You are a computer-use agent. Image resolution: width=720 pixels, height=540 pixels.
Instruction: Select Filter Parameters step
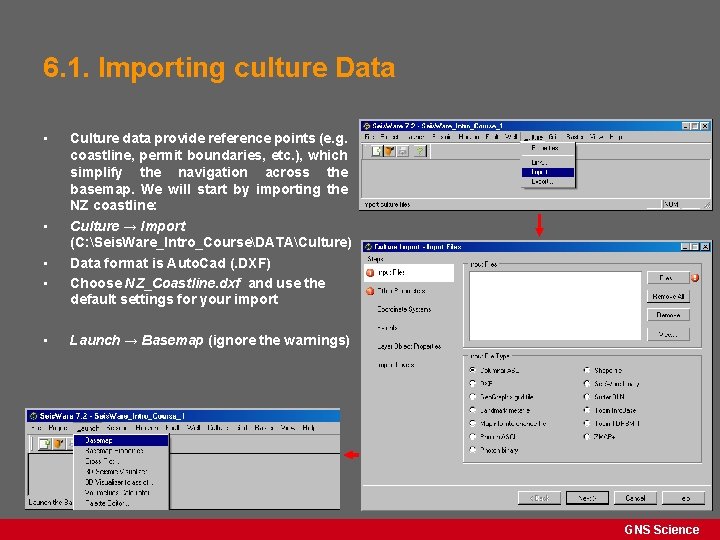pyautogui.click(x=401, y=291)
